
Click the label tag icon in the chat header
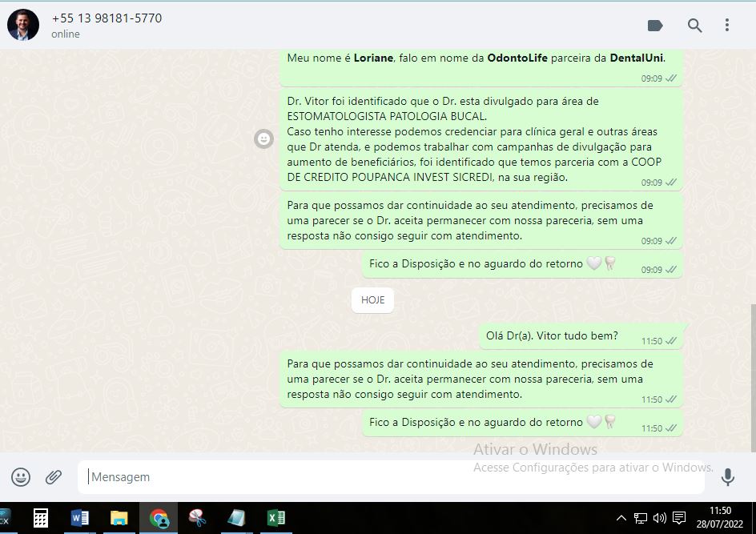[x=655, y=25]
